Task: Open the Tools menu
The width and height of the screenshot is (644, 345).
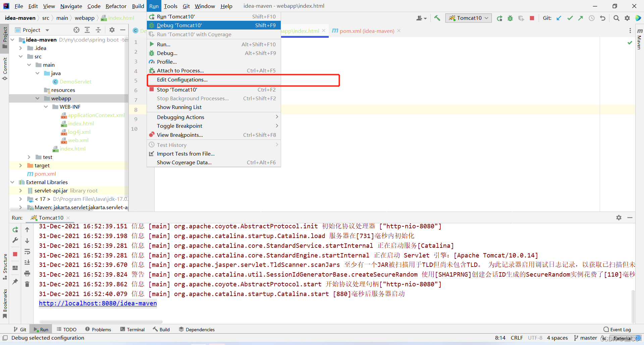Action: [x=170, y=6]
